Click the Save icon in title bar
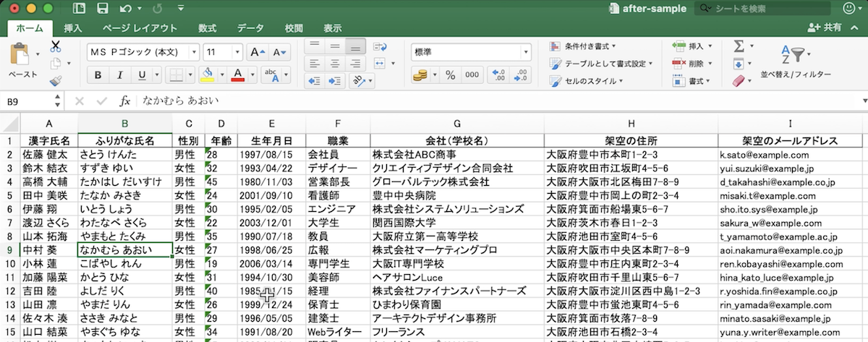The width and height of the screenshot is (868, 342). [103, 9]
